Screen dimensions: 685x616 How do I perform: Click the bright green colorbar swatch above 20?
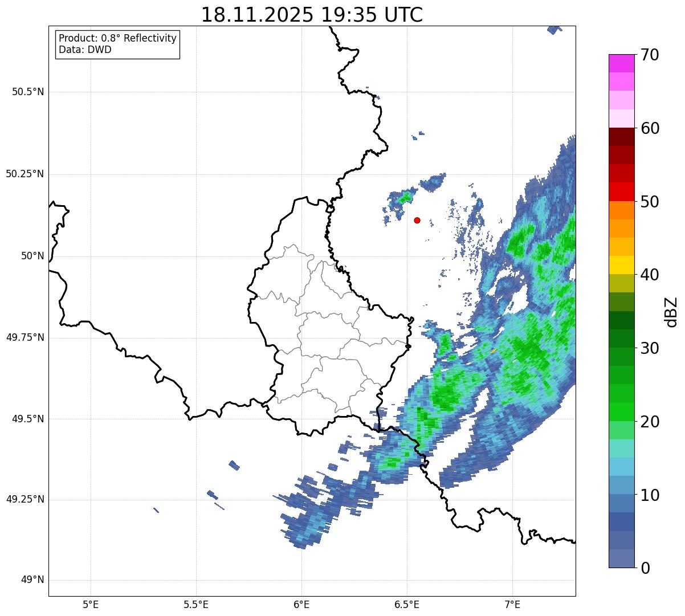pyautogui.click(x=622, y=411)
